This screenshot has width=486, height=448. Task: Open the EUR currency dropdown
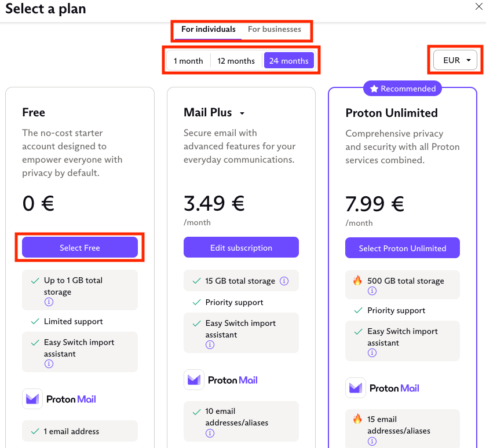coord(455,60)
